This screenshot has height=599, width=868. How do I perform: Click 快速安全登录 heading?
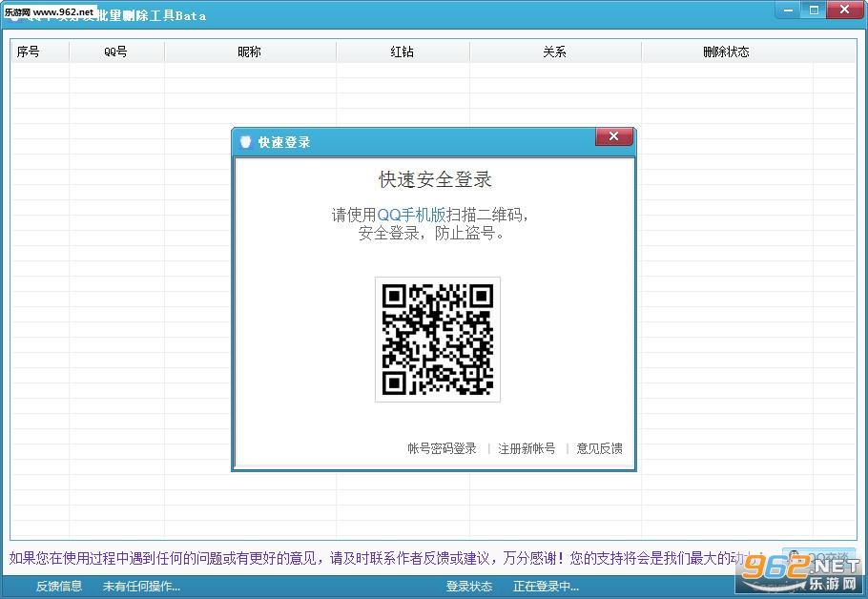[435, 179]
